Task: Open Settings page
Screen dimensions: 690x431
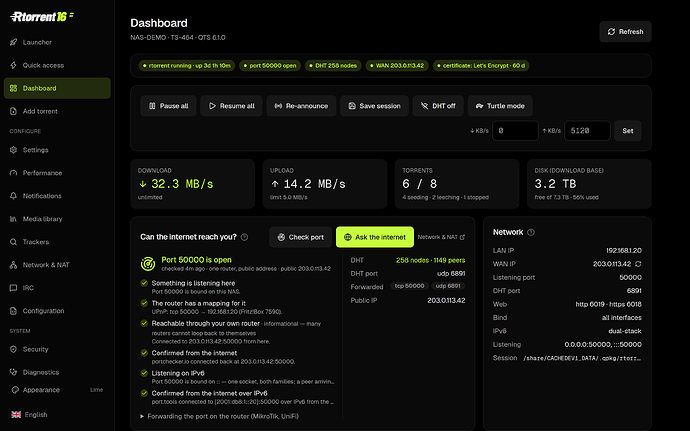Action: (x=57, y=150)
